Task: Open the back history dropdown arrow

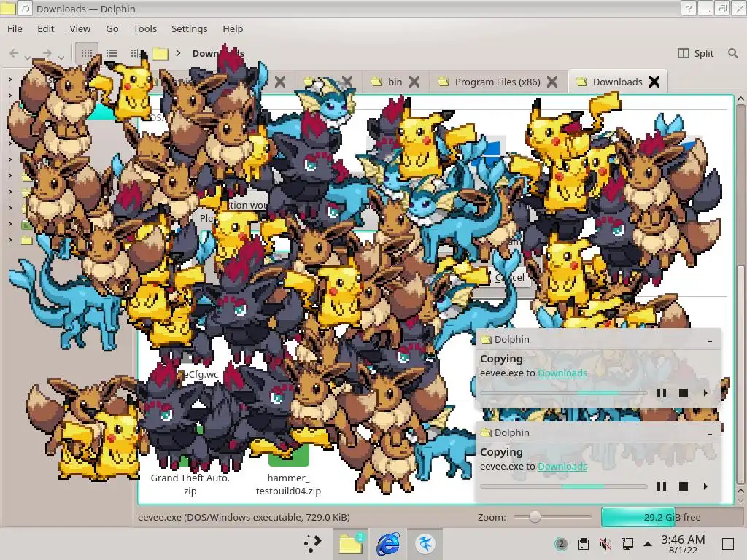Action: pyautogui.click(x=28, y=58)
